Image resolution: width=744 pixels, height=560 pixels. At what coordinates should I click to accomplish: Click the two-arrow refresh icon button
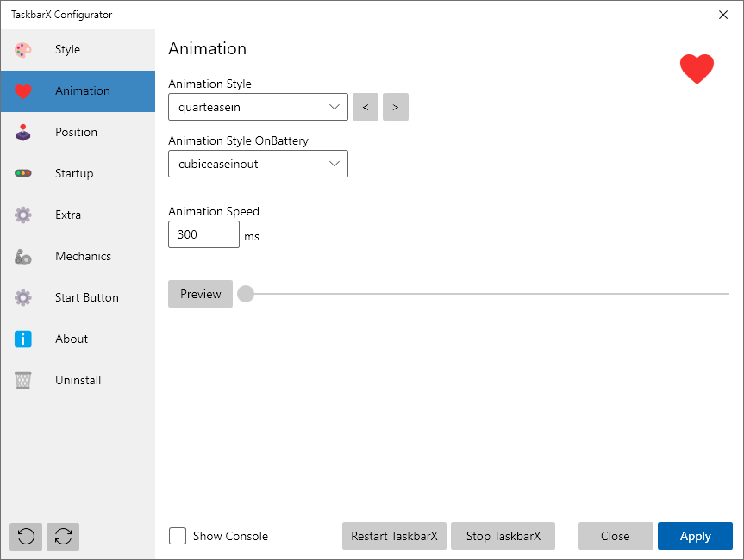[x=63, y=537]
